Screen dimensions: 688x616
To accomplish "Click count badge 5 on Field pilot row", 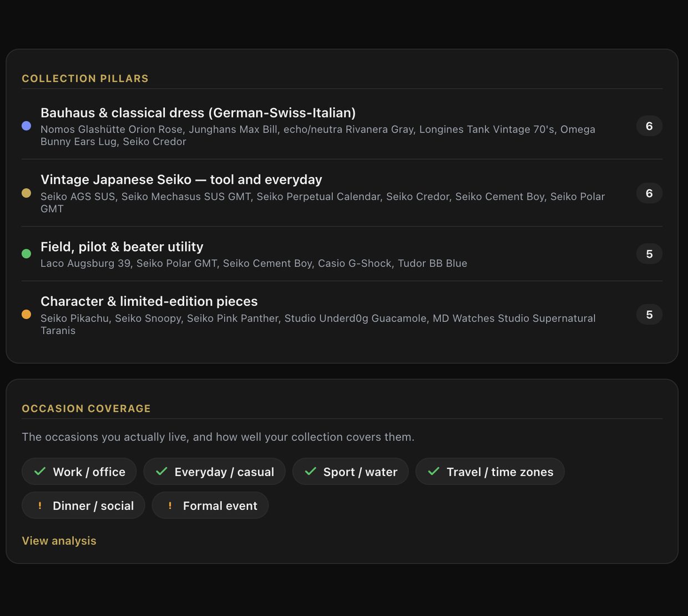I will (649, 254).
